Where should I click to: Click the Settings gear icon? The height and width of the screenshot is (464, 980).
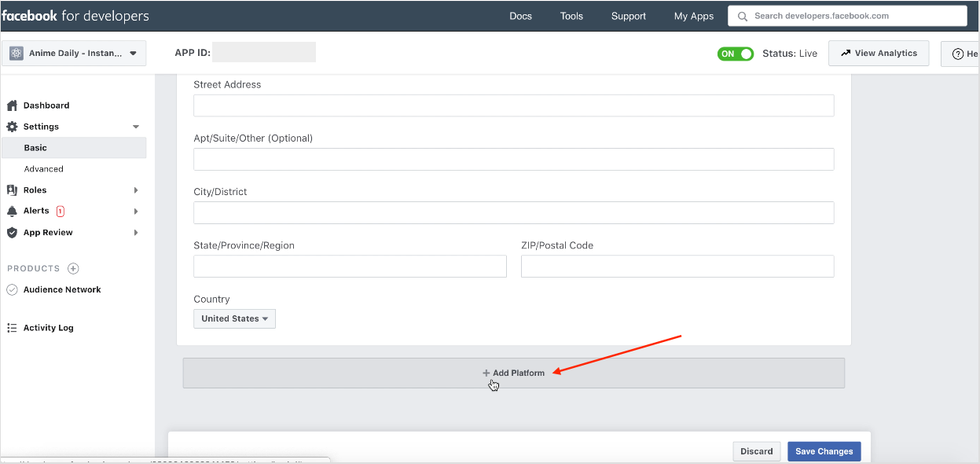[x=12, y=127]
